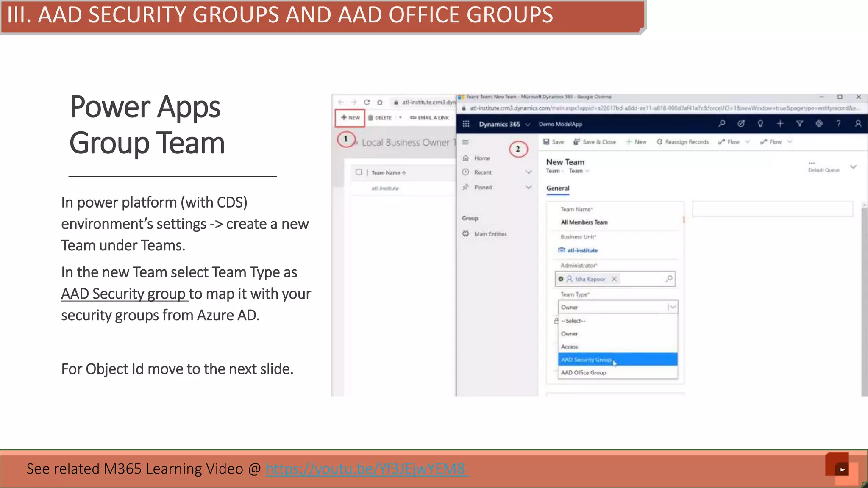Click the + New command bar button

636,142
